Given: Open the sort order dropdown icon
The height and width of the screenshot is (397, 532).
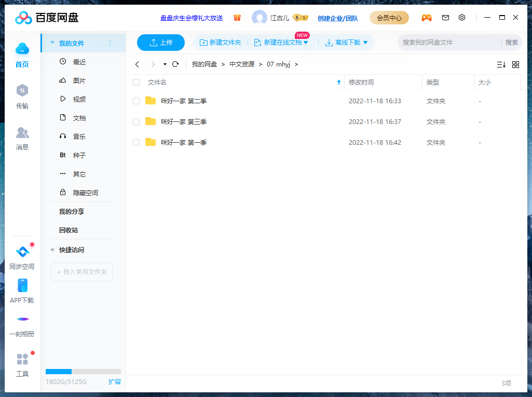Looking at the screenshot, I should pos(501,64).
